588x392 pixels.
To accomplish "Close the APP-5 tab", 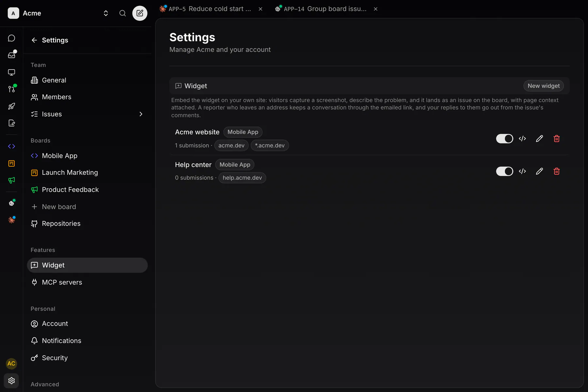I will [x=260, y=9].
